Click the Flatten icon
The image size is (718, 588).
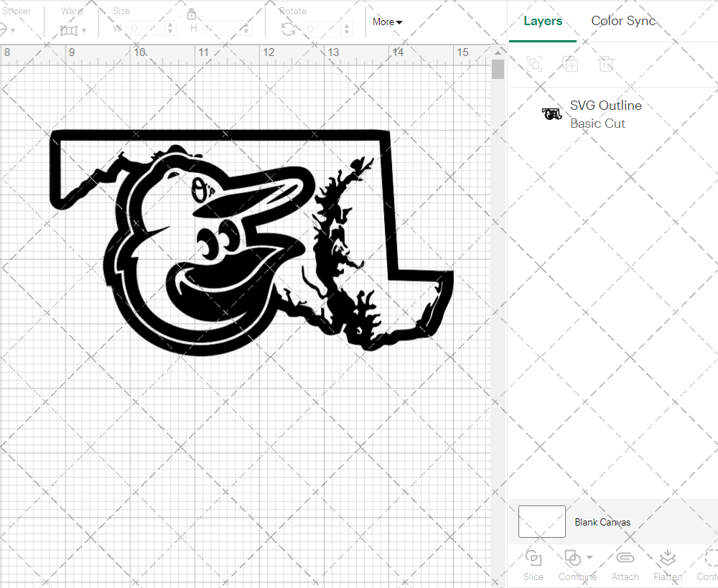pyautogui.click(x=667, y=558)
